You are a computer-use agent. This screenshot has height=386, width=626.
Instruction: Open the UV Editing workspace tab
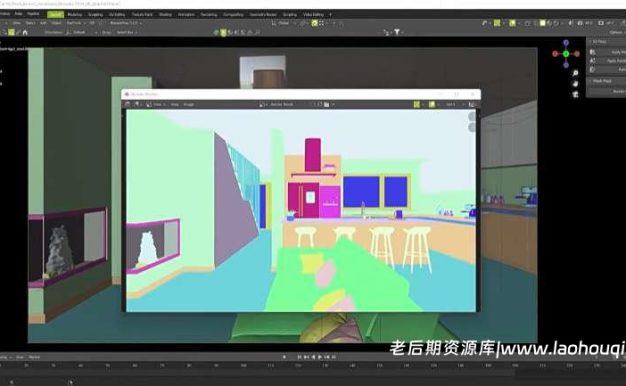(117, 15)
